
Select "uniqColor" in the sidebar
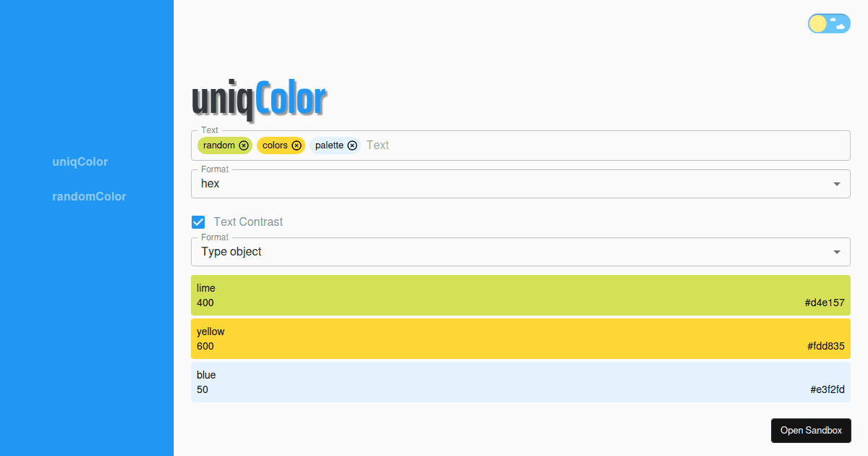(80, 161)
